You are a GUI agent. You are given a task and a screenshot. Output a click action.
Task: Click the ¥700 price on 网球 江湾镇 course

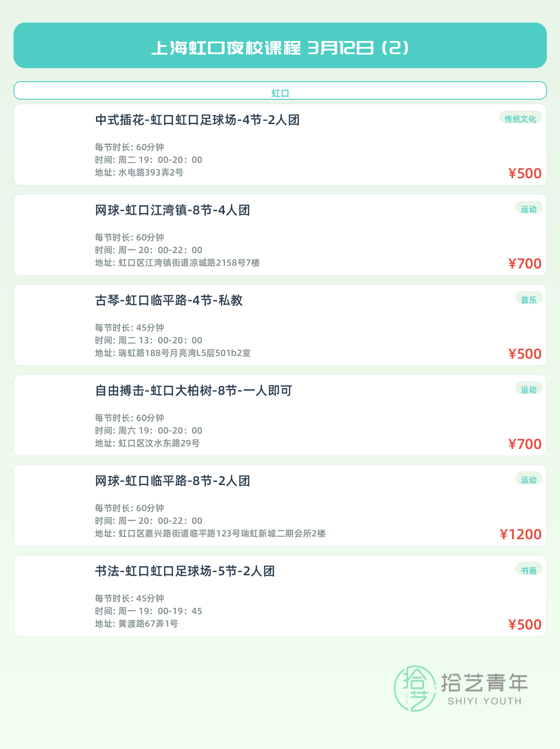(525, 264)
